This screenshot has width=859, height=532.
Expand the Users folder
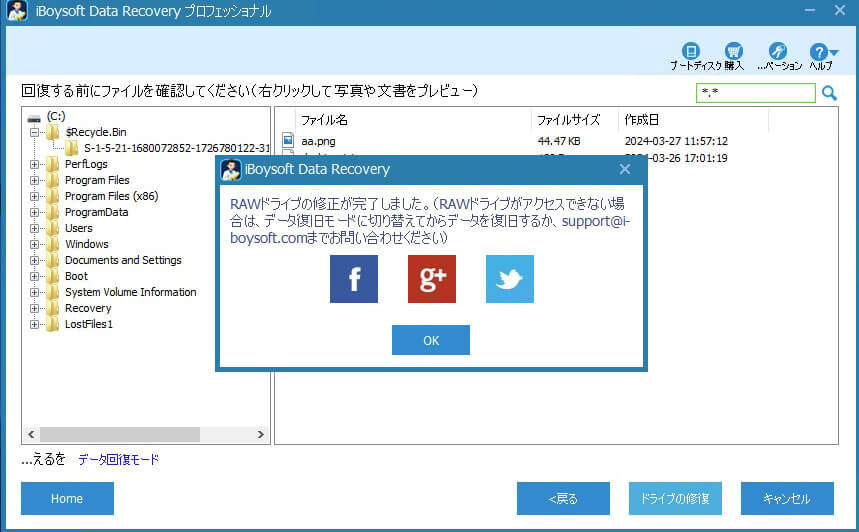[x=35, y=228]
